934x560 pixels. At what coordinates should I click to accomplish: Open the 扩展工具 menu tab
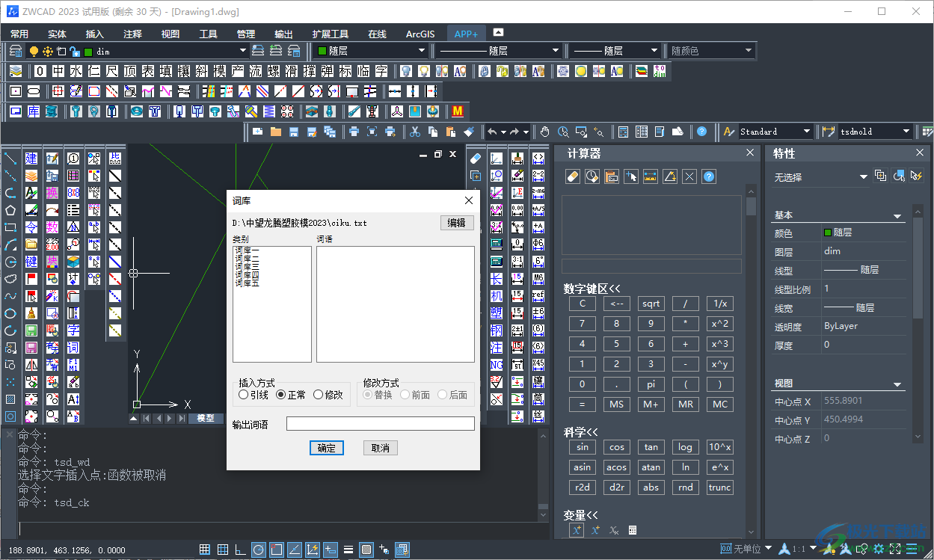pyautogui.click(x=330, y=34)
